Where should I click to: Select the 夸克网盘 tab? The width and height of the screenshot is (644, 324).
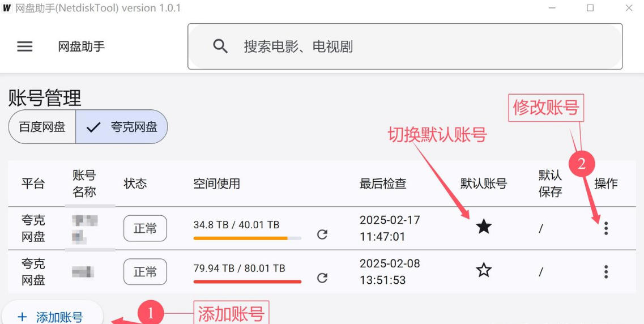point(122,127)
